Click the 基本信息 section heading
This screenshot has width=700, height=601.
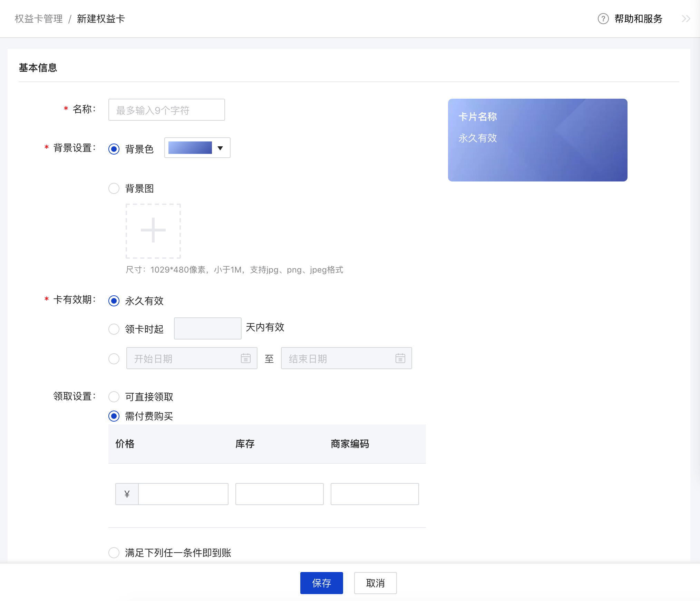[38, 68]
